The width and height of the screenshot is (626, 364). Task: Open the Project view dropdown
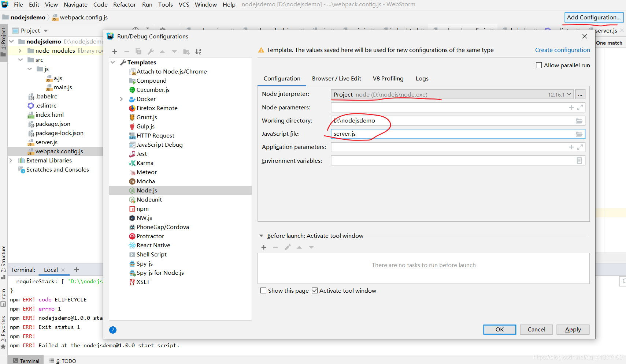point(46,31)
